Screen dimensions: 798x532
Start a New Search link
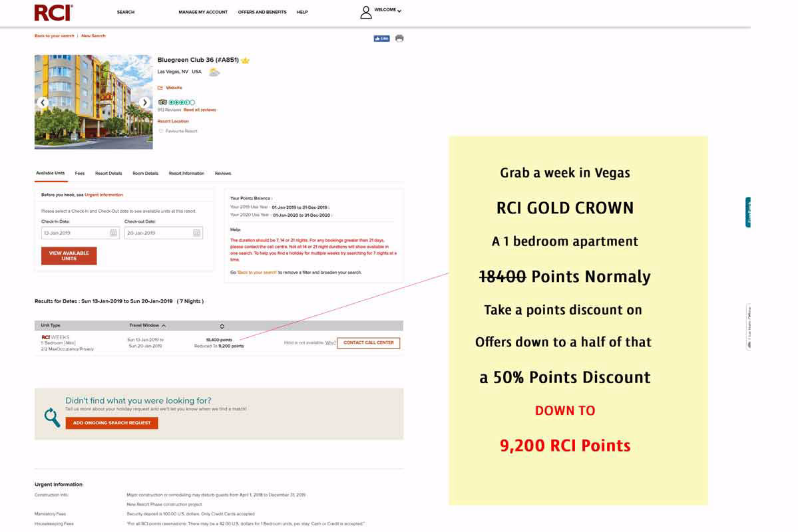point(94,36)
